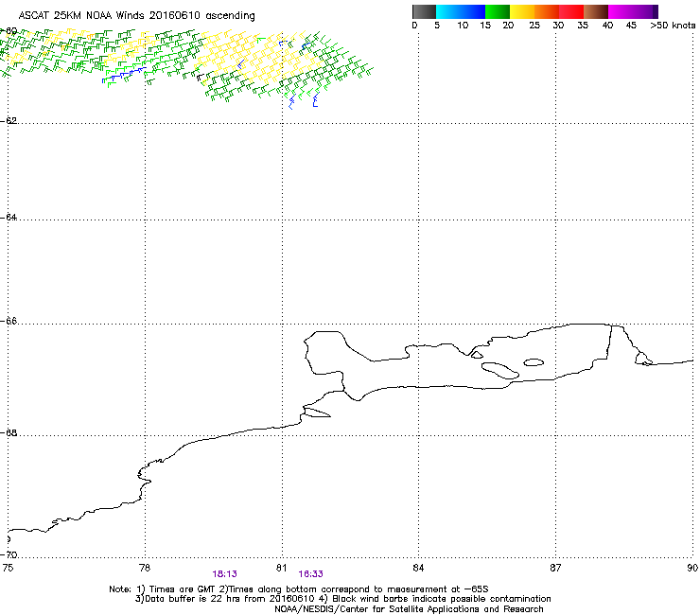Select the yellow 20-25 knots legend segment
Screen dimensions: 700x615
tap(522, 11)
